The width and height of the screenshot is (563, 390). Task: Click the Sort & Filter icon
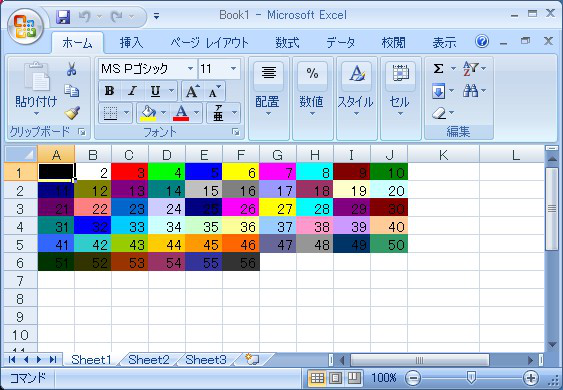click(x=471, y=68)
